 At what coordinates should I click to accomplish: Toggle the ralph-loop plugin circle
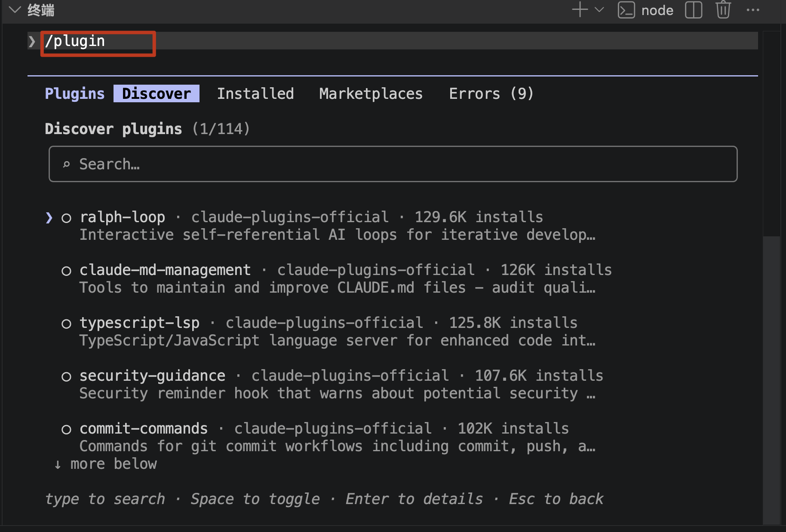66,218
